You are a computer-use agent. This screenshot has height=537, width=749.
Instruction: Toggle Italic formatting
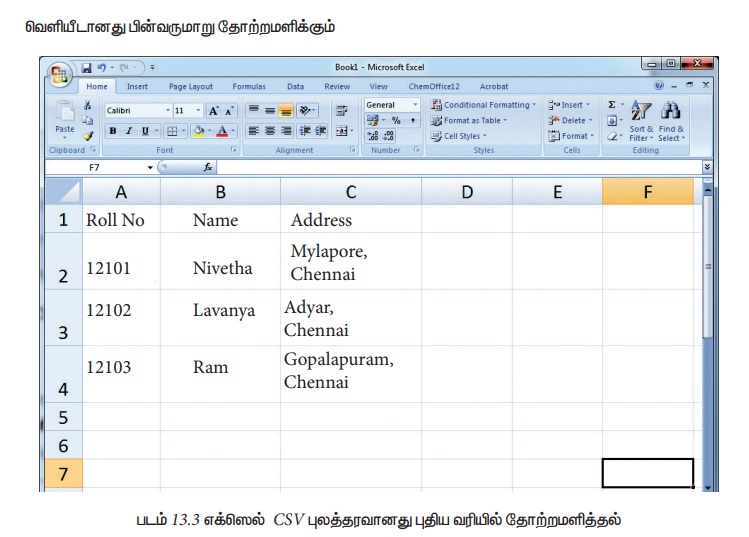click(129, 131)
